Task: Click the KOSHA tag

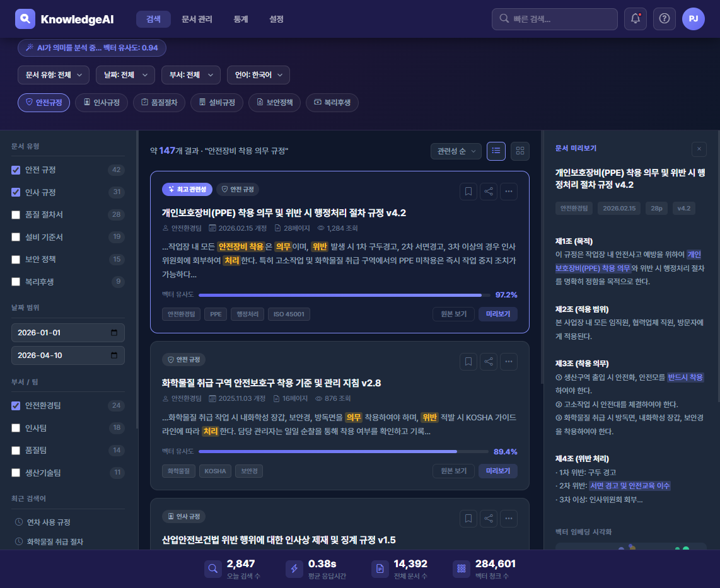Action: pyautogui.click(x=216, y=471)
